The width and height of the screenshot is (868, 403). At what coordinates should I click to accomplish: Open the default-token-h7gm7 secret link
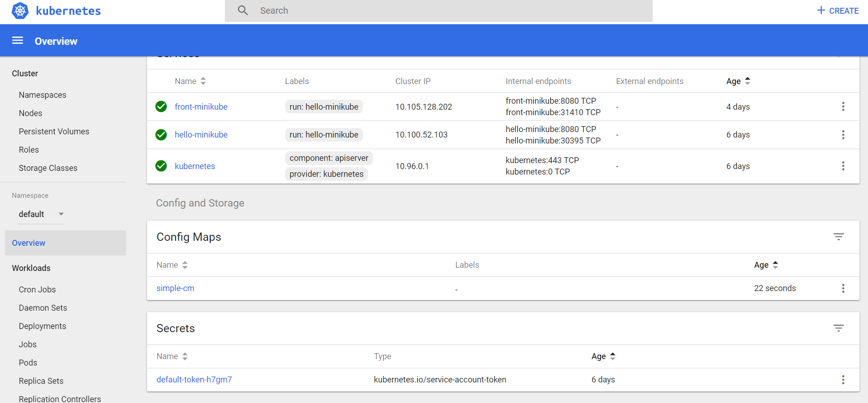tap(194, 380)
